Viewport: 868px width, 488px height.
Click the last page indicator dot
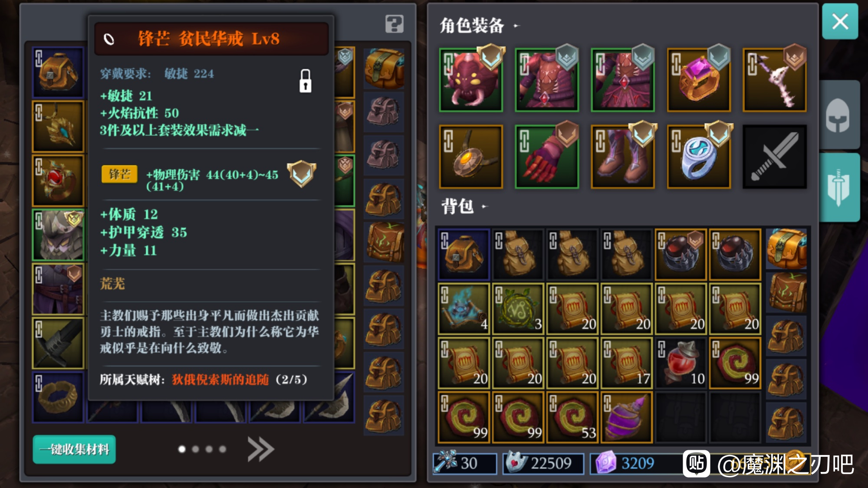coord(223,449)
